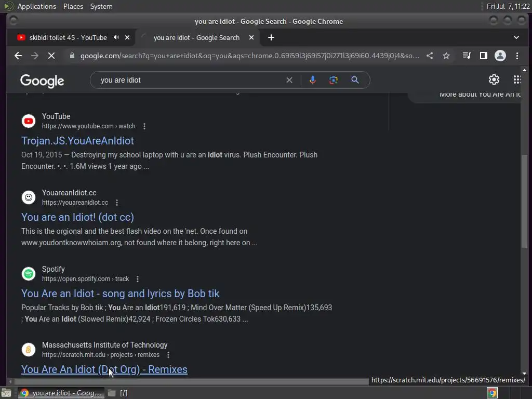Open Google quick settings gear
Screen dimensions: 532x399
[x=494, y=79]
